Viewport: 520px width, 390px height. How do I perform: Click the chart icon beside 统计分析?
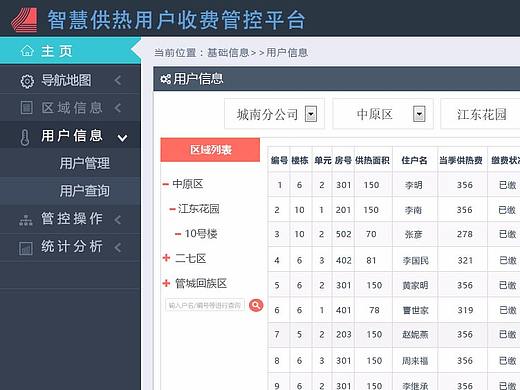click(26, 248)
